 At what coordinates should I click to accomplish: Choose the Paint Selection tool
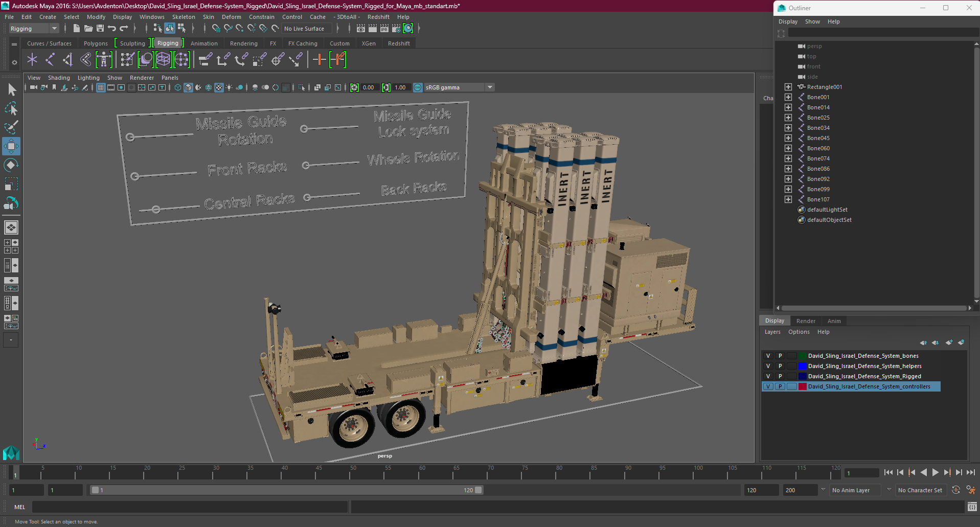click(x=11, y=127)
